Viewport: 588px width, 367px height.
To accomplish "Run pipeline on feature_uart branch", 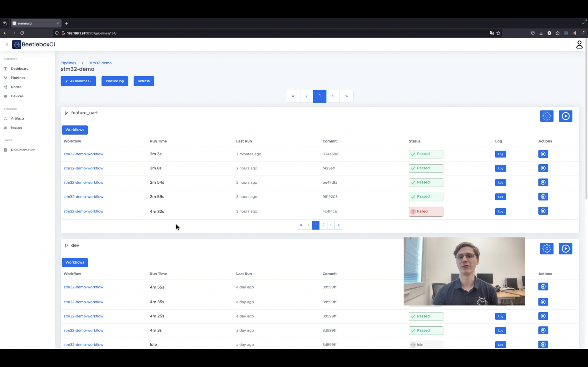I will pos(565,116).
